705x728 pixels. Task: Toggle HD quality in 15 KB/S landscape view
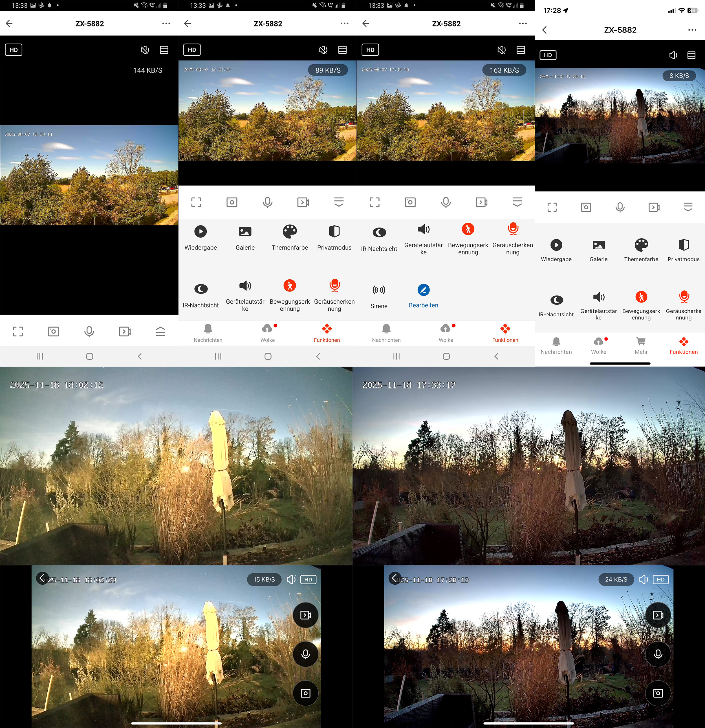pos(308,579)
